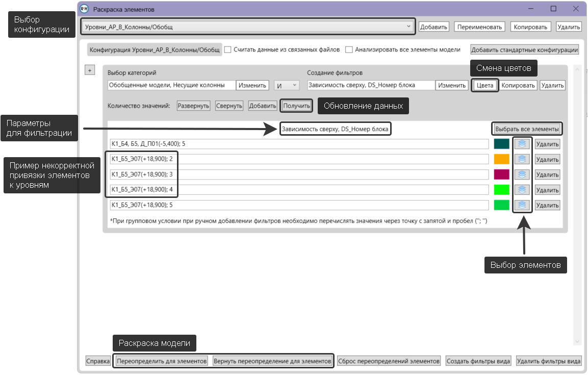Click 'Сброс переопределений элементов' button
Viewport: 588px width, 375px height.
point(389,361)
